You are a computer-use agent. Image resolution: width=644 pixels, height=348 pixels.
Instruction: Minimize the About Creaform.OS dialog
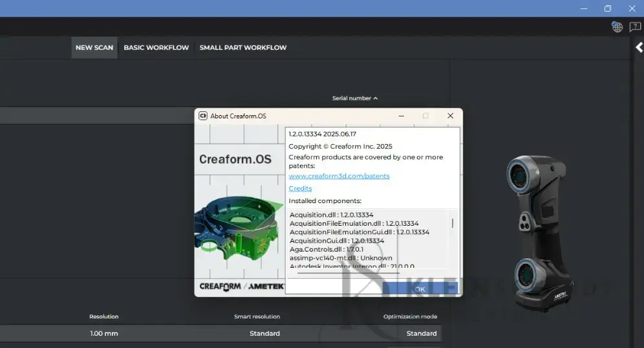[402, 116]
